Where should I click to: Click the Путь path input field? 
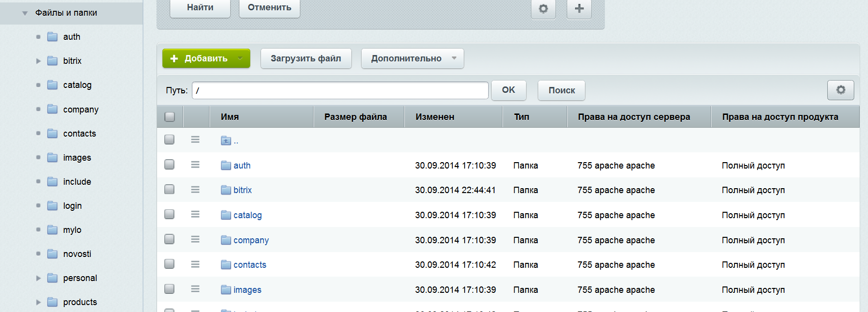(340, 90)
